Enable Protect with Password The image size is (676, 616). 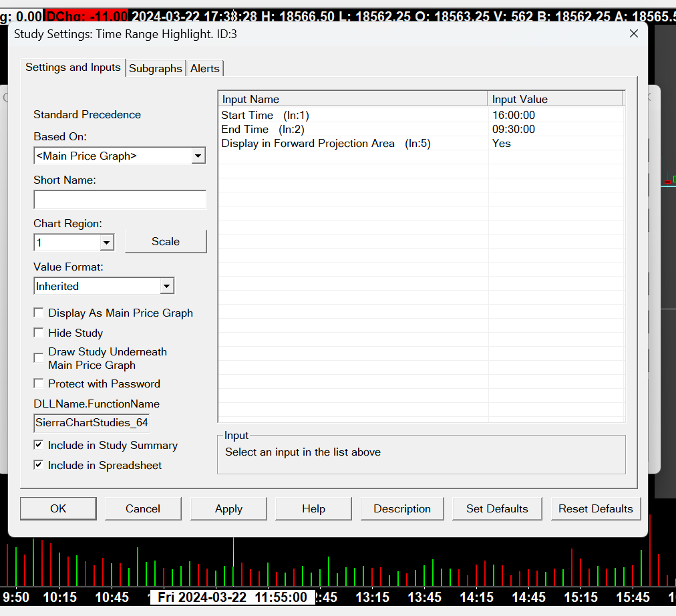(x=39, y=383)
